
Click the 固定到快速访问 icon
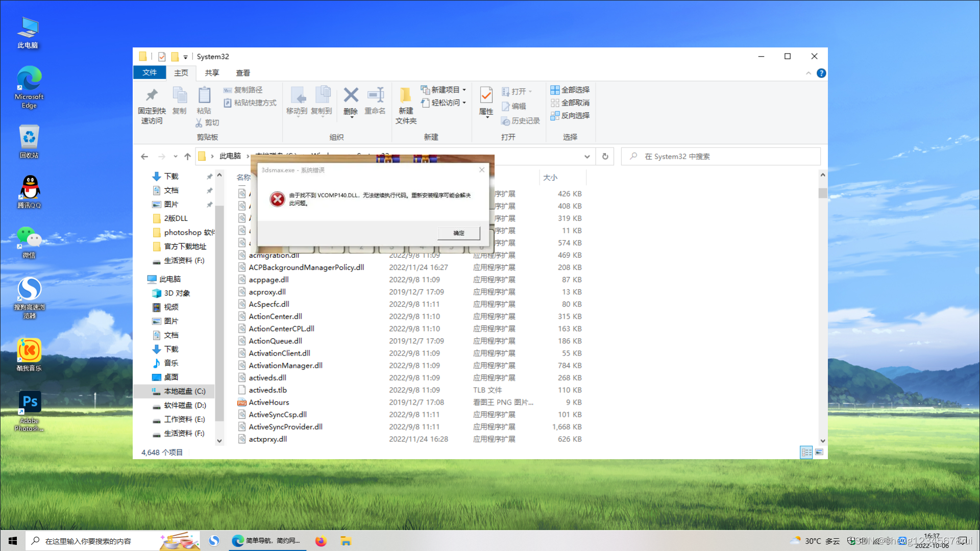point(151,105)
